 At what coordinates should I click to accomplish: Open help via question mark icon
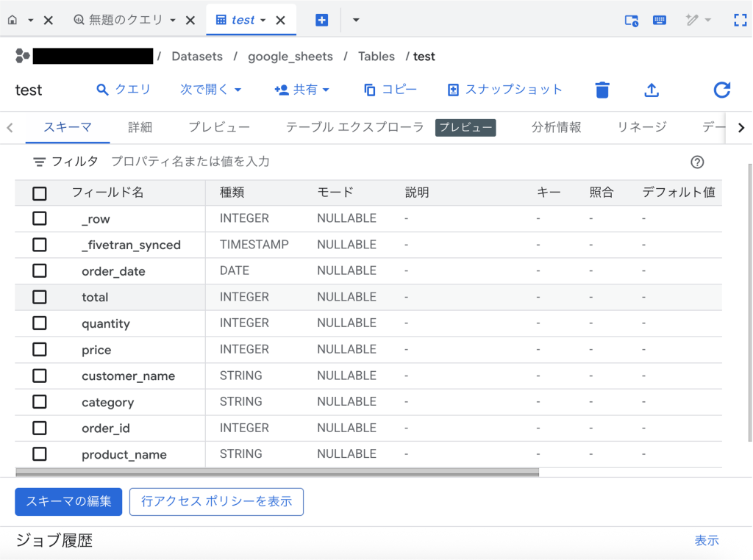[x=697, y=162]
